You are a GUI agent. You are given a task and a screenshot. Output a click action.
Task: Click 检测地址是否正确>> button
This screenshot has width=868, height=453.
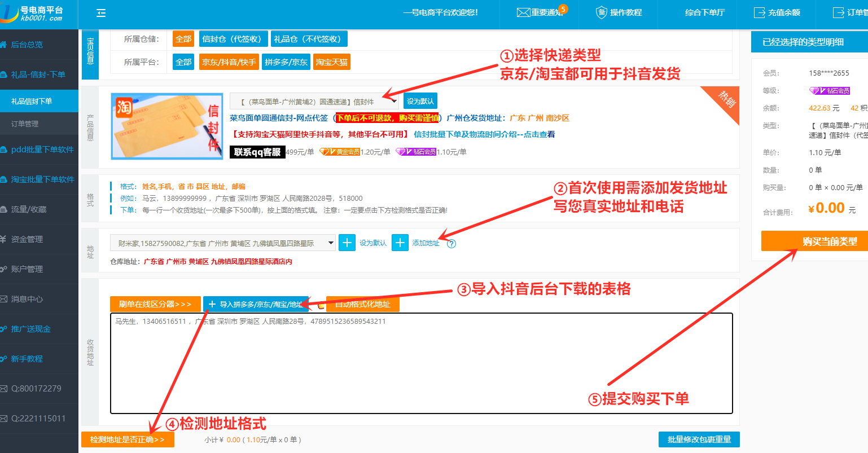click(128, 439)
